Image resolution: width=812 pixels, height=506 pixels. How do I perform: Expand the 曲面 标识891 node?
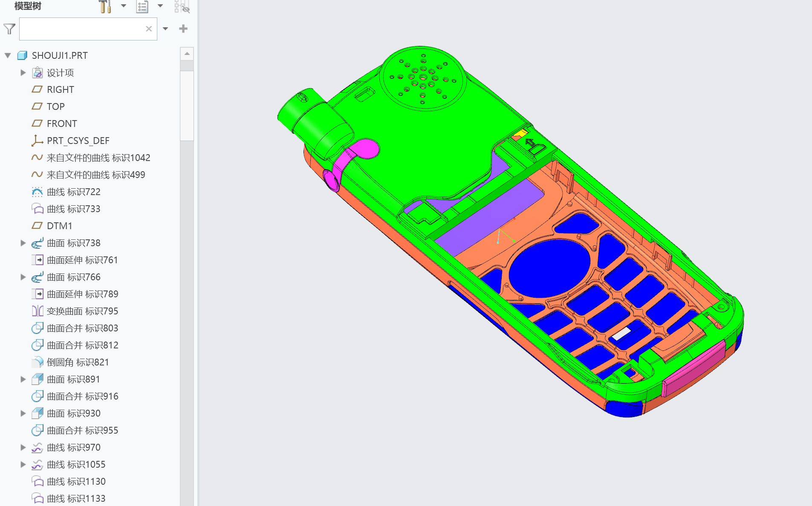(x=23, y=379)
